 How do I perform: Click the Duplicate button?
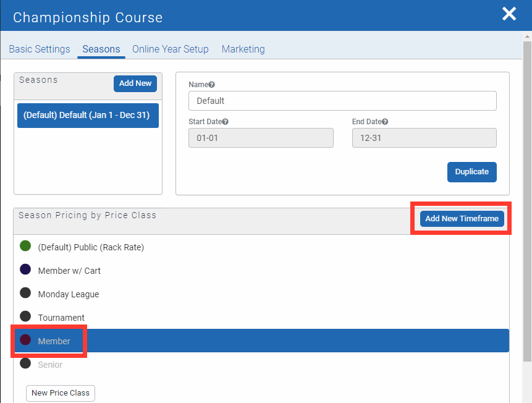[x=471, y=172]
